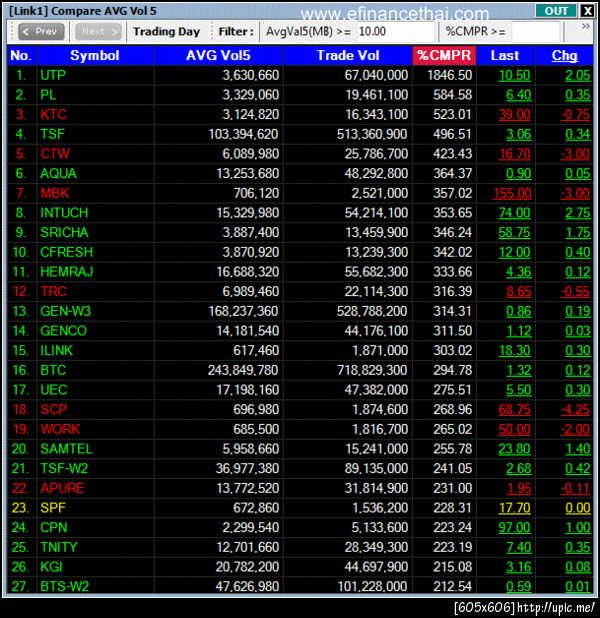The height and width of the screenshot is (618, 600).
Task: Sort by the AVG Vol5 column header
Action: 218,56
